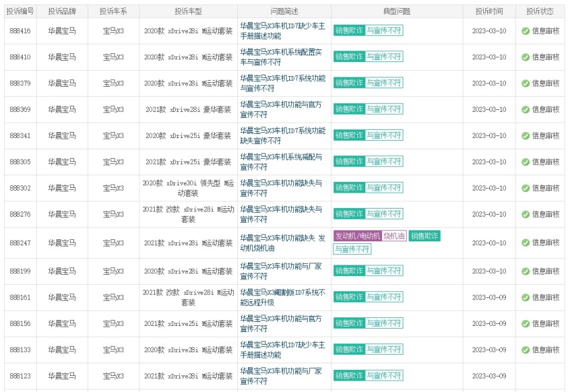The height and width of the screenshot is (392, 568).
Task: Click the 销售欺诈 tag in row 888416
Action: [349, 31]
